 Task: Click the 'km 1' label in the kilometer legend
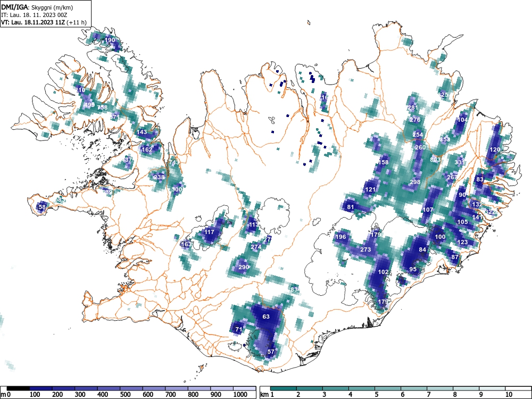[x=268, y=395]
